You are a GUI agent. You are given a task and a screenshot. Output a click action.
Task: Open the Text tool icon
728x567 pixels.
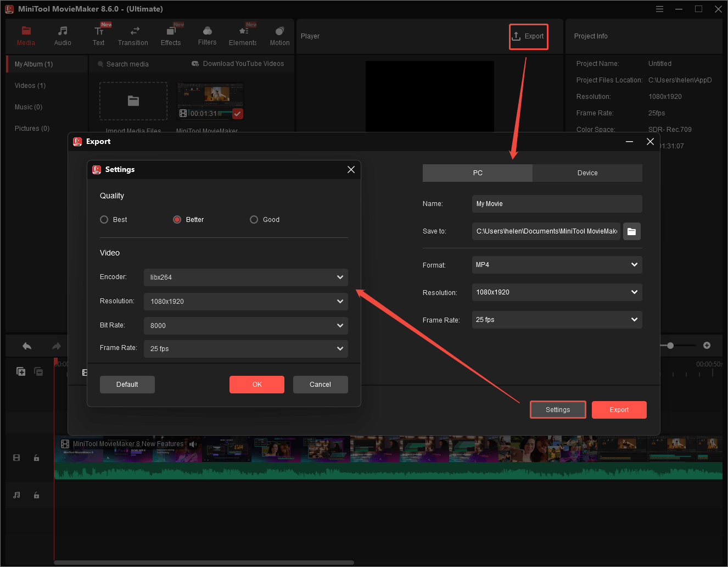coord(99,31)
